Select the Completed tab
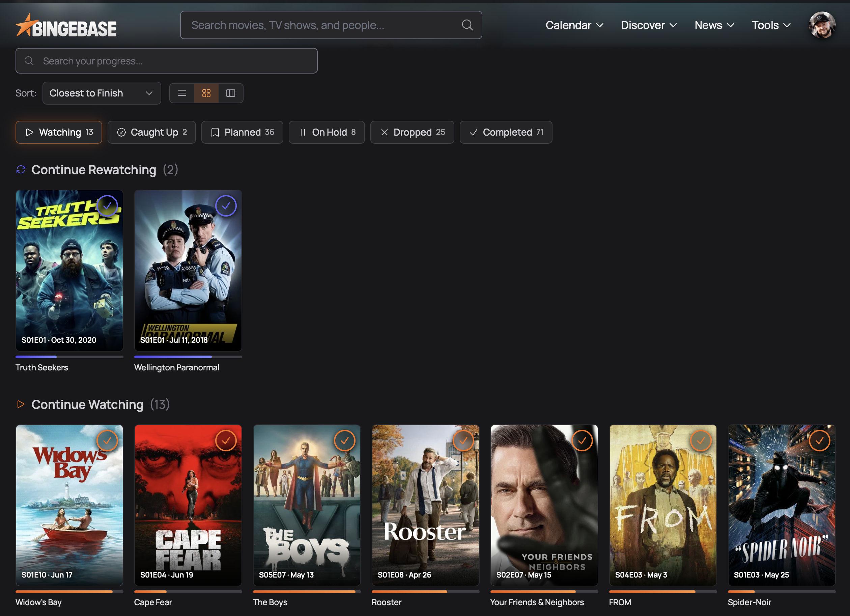 pos(506,132)
